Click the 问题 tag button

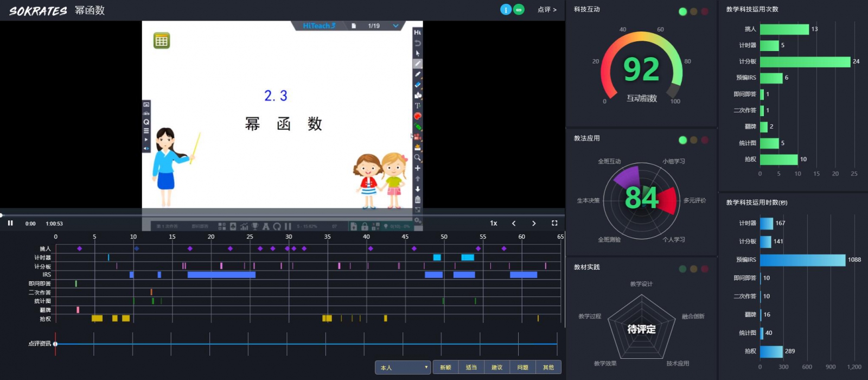pyautogui.click(x=522, y=368)
